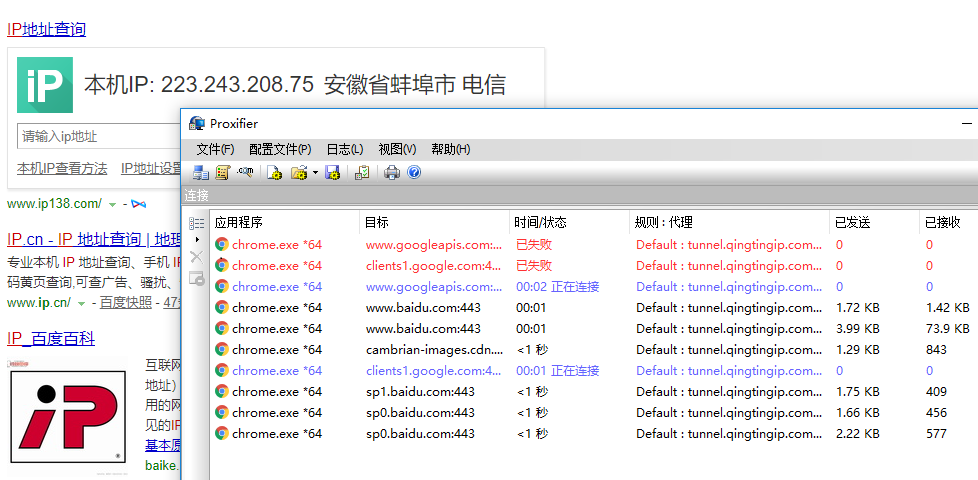Click the 本机IP: 223.243.208.75 text
Viewport: 978px width, 480px height.
tap(199, 85)
